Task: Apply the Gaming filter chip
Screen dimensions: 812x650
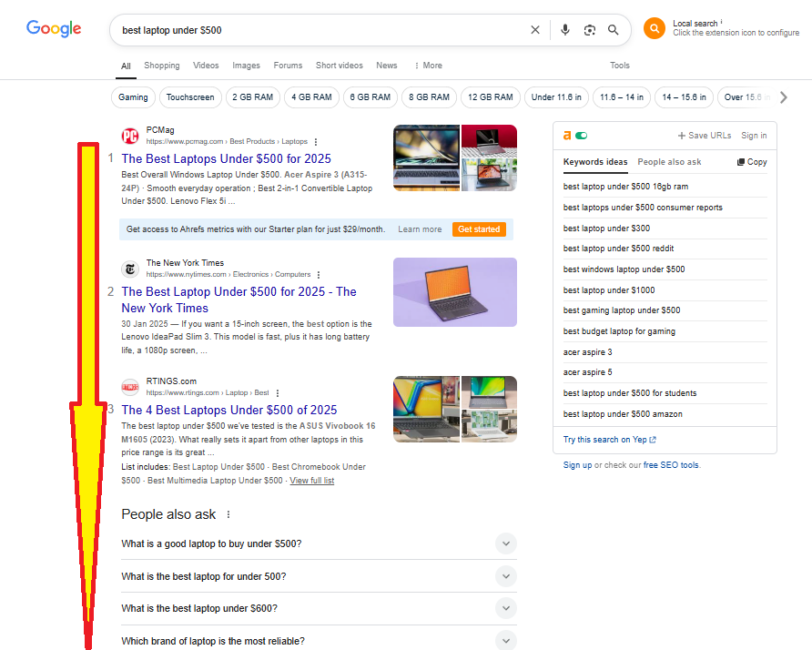Action: pyautogui.click(x=133, y=97)
